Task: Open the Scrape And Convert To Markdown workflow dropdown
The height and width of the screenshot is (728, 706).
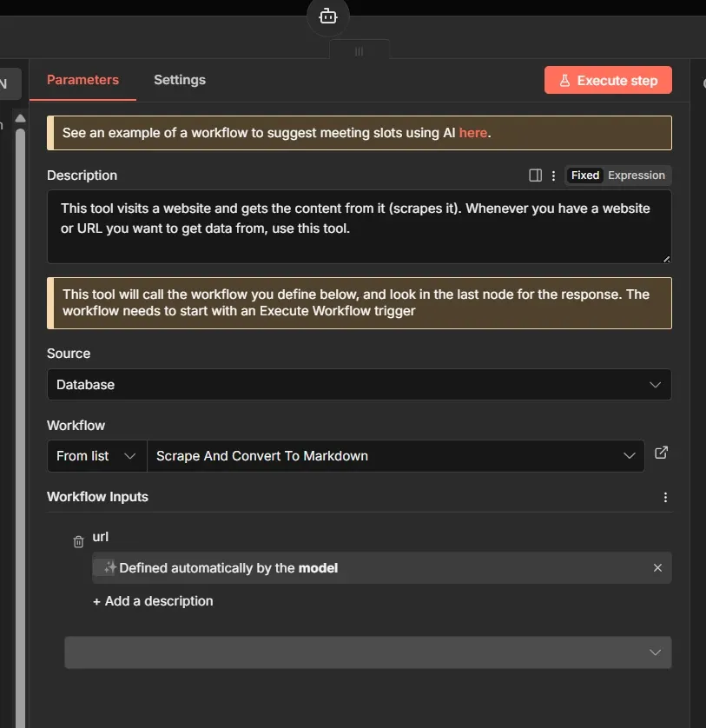Action: point(395,455)
